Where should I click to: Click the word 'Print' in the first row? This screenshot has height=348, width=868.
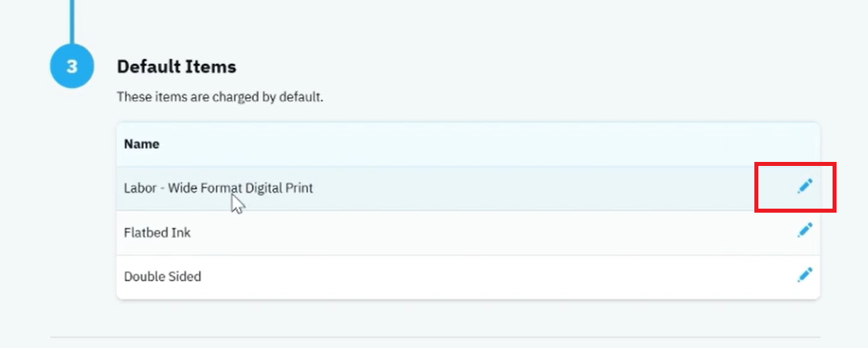(299, 188)
